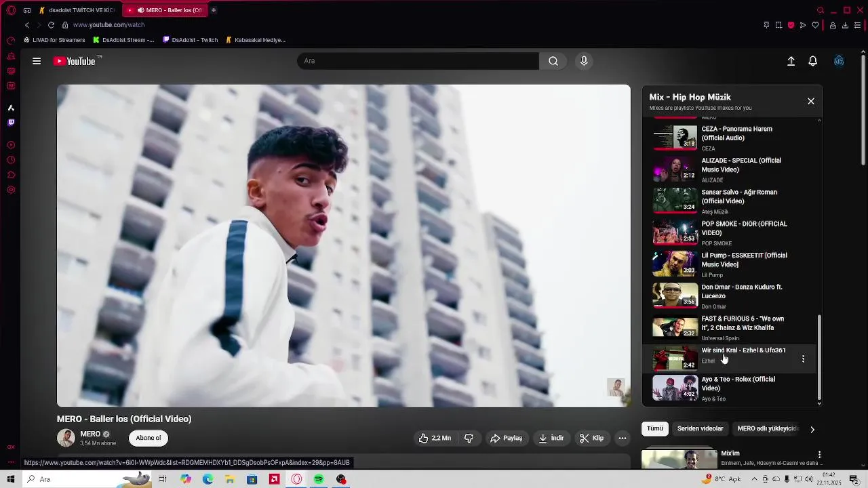Screen dimensions: 868x488
Task: Play POP SMOKE - DIOR thumbnail in the playlist
Action: tap(675, 232)
